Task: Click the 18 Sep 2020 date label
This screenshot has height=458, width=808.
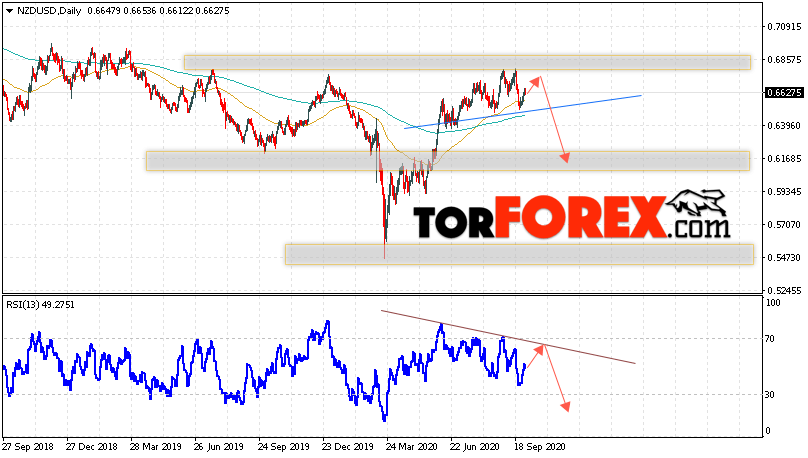Action: tap(540, 447)
